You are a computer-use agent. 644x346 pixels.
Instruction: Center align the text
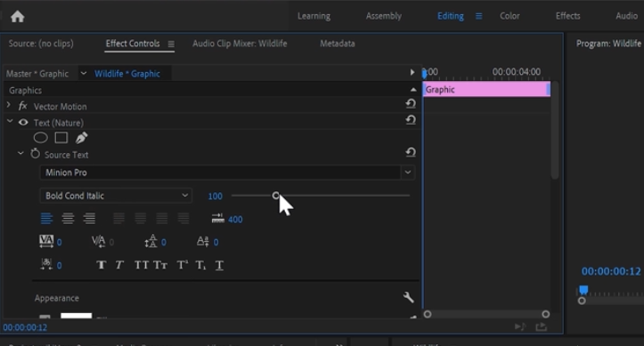coord(68,219)
